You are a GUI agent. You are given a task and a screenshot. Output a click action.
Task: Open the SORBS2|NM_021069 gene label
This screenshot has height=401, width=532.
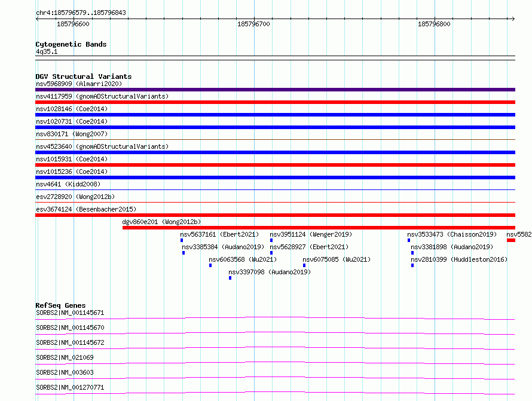click(x=65, y=357)
